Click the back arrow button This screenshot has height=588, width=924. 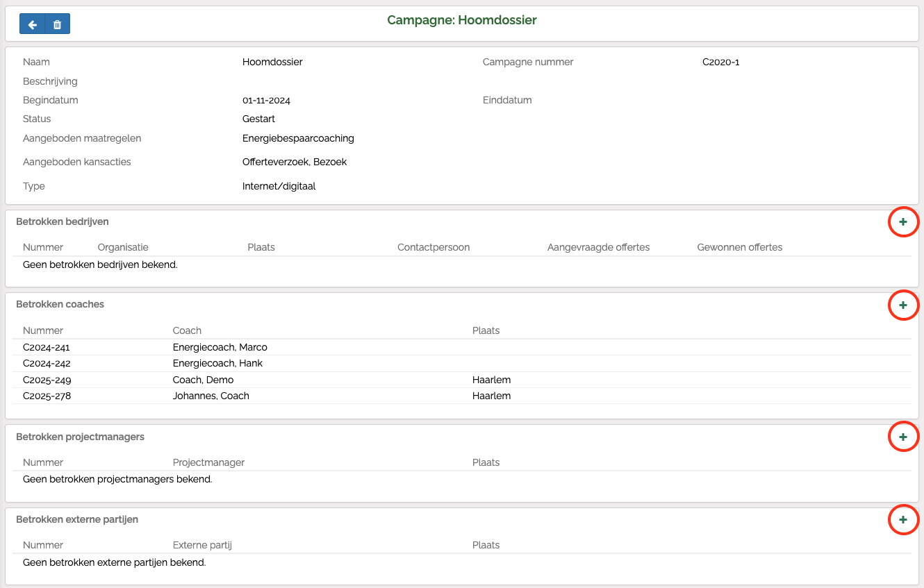tap(32, 24)
